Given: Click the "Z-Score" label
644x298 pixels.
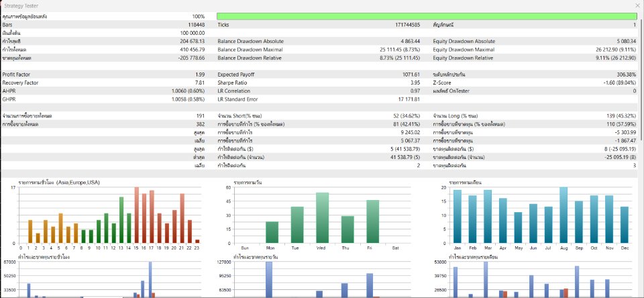Looking at the screenshot, I should coord(442,83).
